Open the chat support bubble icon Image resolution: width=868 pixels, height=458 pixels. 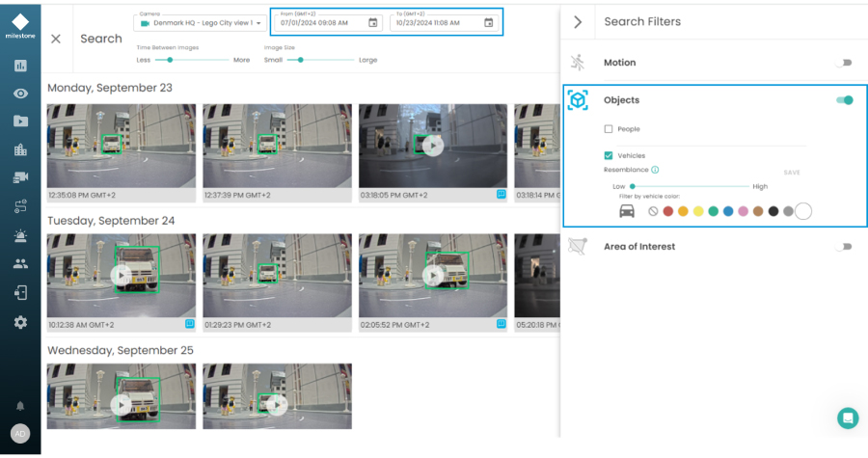pyautogui.click(x=848, y=418)
